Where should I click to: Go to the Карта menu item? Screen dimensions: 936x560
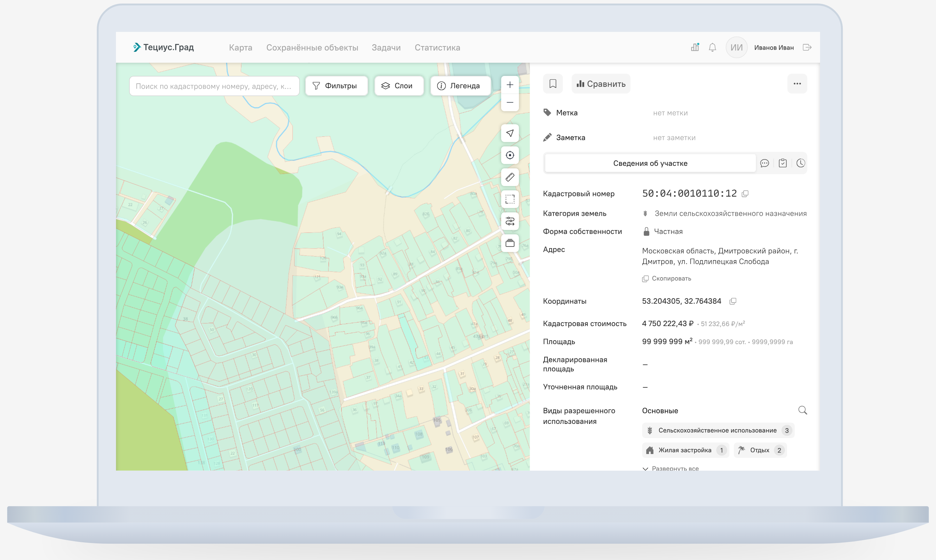[240, 47]
